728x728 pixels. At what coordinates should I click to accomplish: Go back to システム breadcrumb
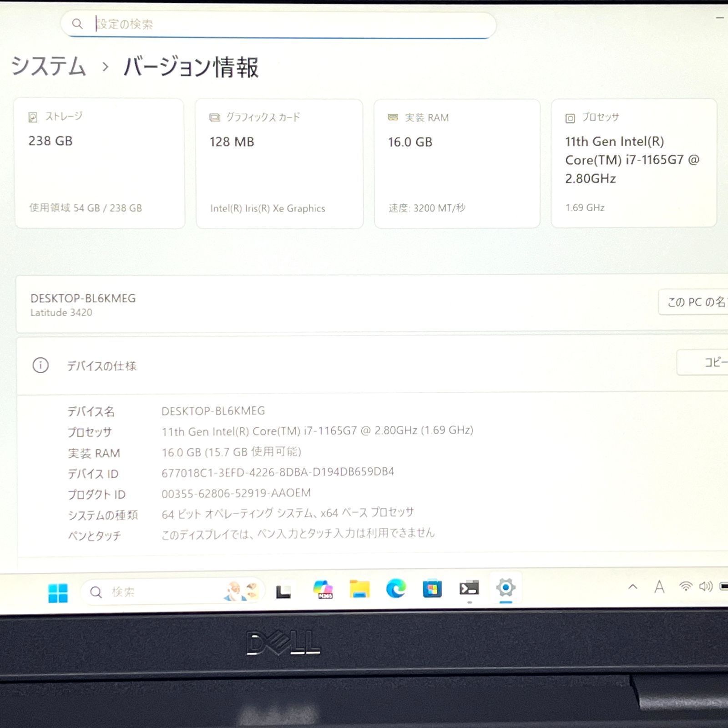point(48,66)
